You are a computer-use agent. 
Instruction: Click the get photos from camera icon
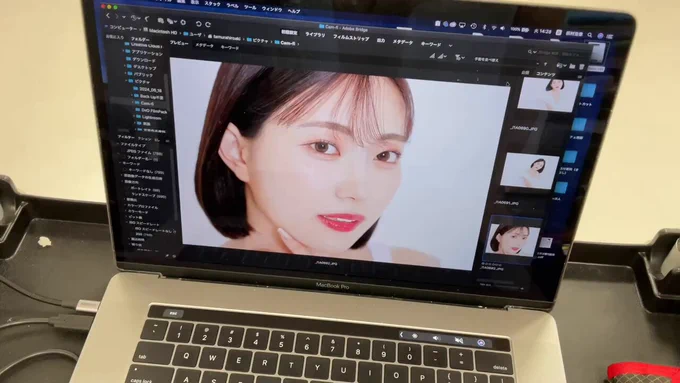pyautogui.click(x=160, y=20)
